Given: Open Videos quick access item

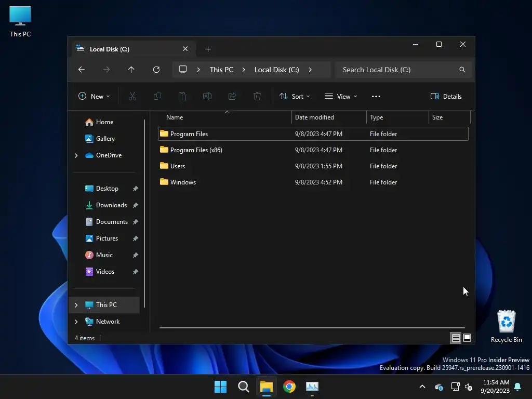Looking at the screenshot, I should coord(106,272).
